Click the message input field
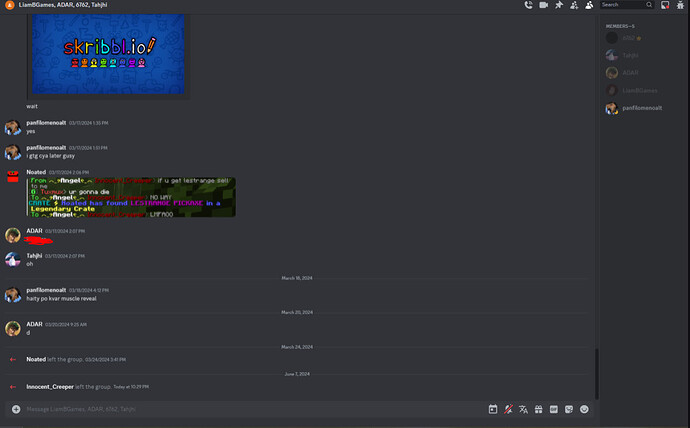This screenshot has width=690, height=428. click(x=255, y=409)
